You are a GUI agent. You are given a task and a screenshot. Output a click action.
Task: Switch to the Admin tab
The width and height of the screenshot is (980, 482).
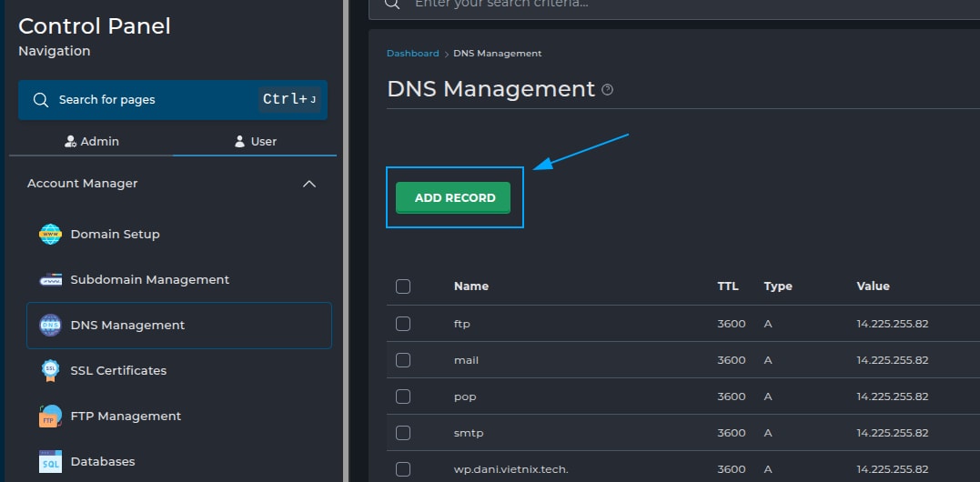point(91,142)
